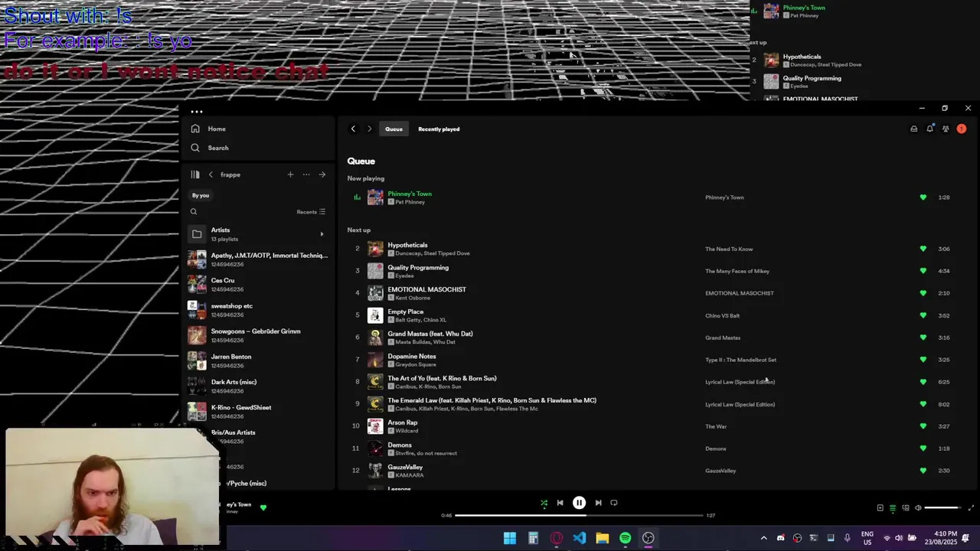Seek within the track progress bar
980x551 pixels.
click(579, 515)
